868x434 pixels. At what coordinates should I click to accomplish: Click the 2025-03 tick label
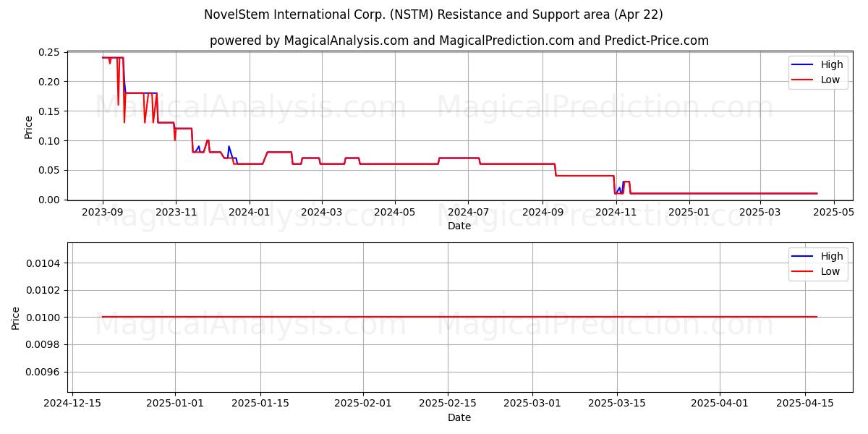[x=759, y=212]
